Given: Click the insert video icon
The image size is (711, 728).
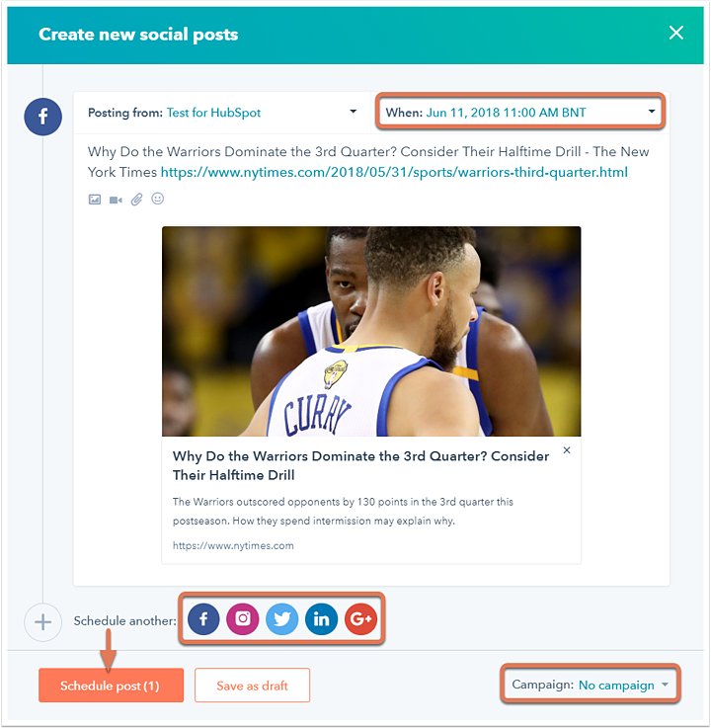Looking at the screenshot, I should pyautogui.click(x=116, y=200).
